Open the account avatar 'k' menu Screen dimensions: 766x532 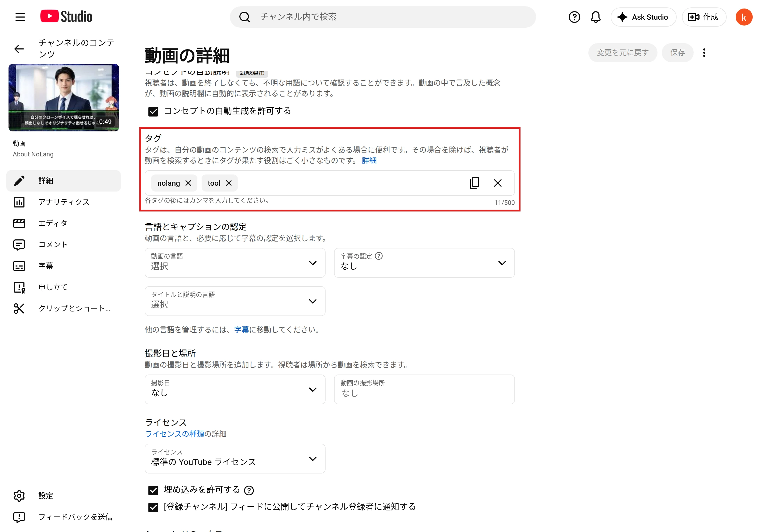click(744, 17)
